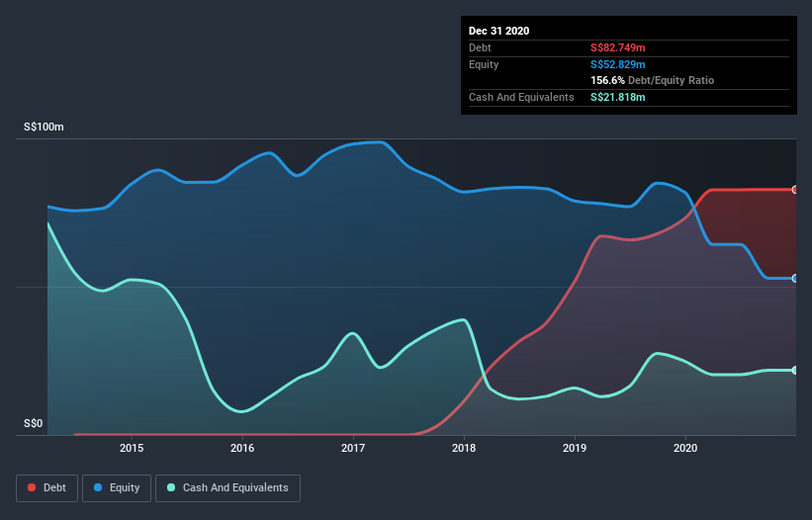Select the 2018 x-axis label
The height and width of the screenshot is (520, 812).
pyautogui.click(x=464, y=448)
